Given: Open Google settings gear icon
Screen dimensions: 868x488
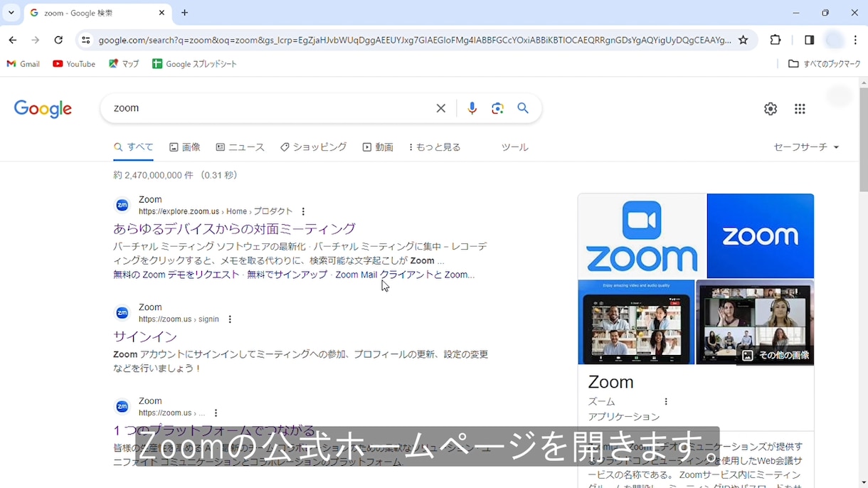Looking at the screenshot, I should click(x=771, y=109).
